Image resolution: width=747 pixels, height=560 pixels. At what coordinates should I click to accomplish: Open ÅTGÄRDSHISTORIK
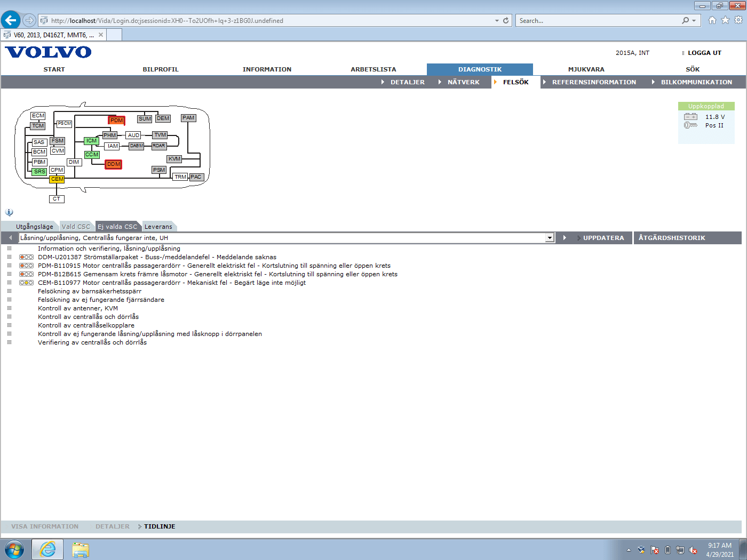click(x=672, y=238)
